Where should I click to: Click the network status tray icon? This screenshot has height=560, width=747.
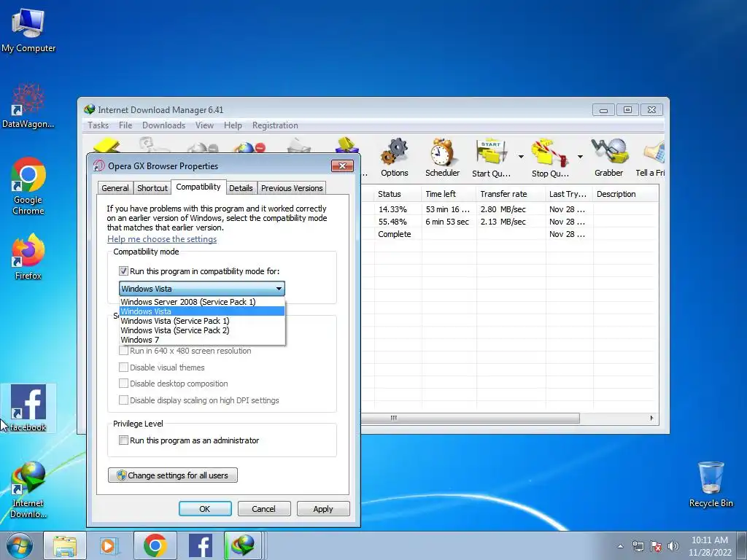pyautogui.click(x=638, y=546)
